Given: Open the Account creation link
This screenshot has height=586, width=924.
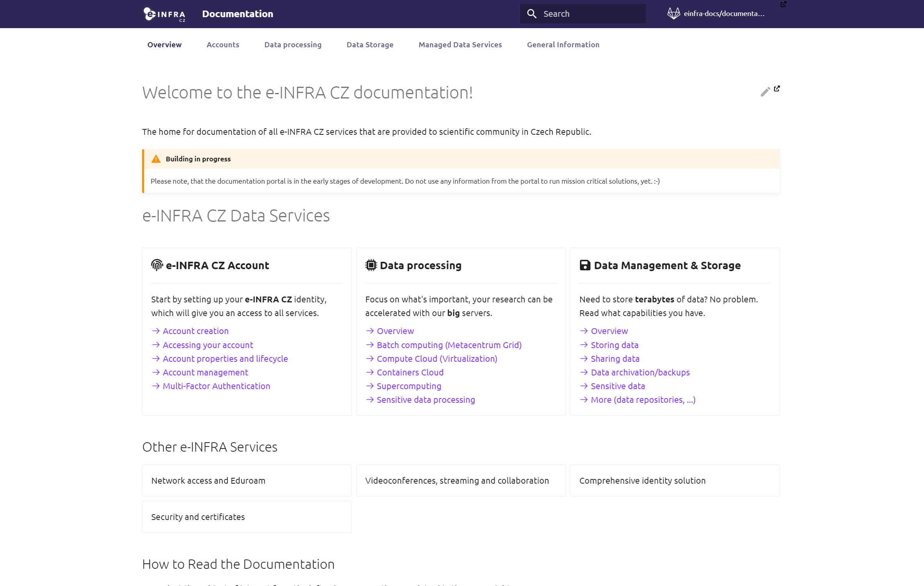Looking at the screenshot, I should [x=196, y=331].
